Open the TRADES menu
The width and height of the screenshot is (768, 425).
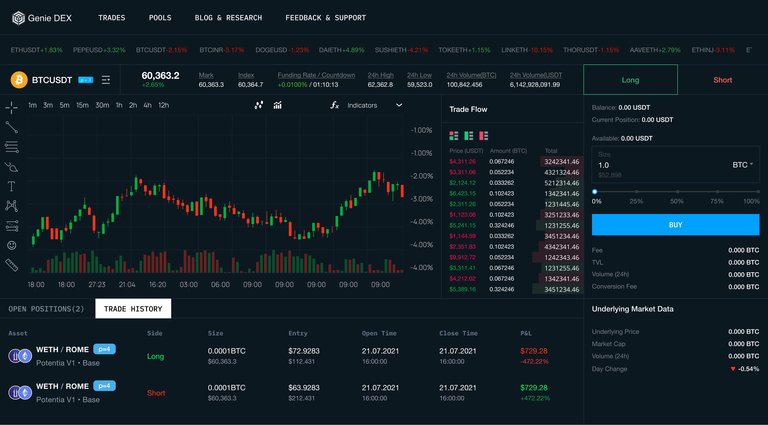coord(112,18)
